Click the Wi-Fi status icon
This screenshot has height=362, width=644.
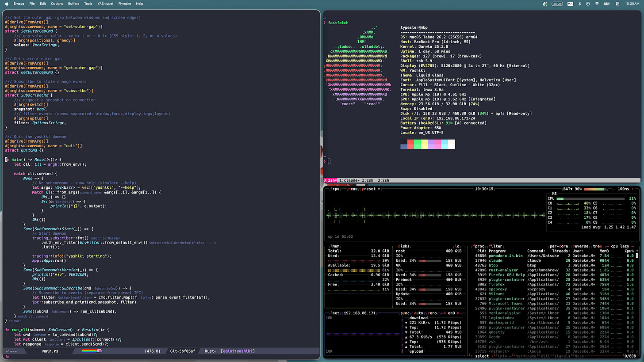point(597,4)
